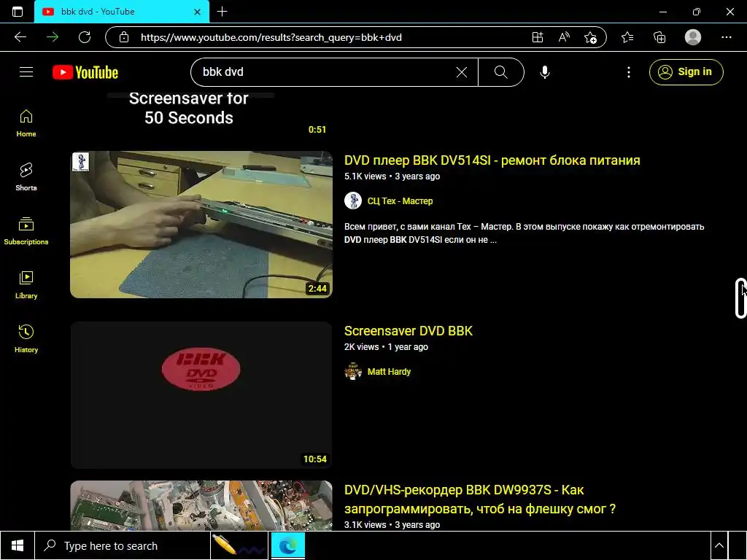Click the Sign in button

pos(686,72)
